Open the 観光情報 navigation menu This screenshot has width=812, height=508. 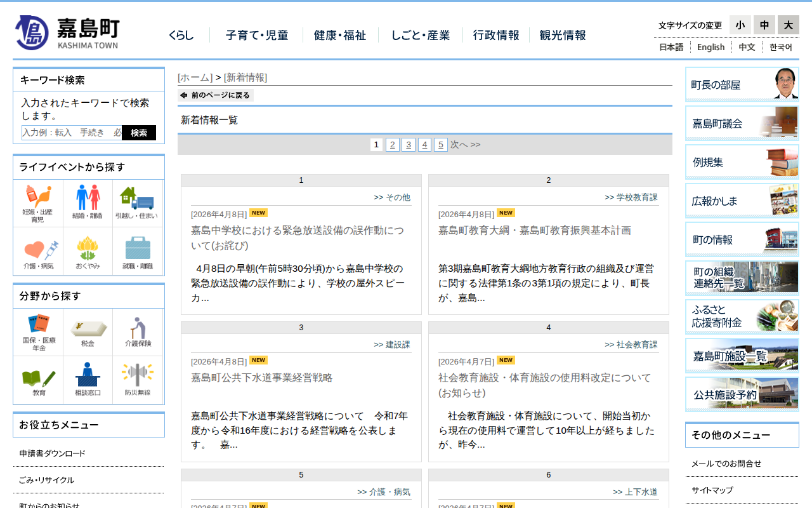pyautogui.click(x=562, y=36)
